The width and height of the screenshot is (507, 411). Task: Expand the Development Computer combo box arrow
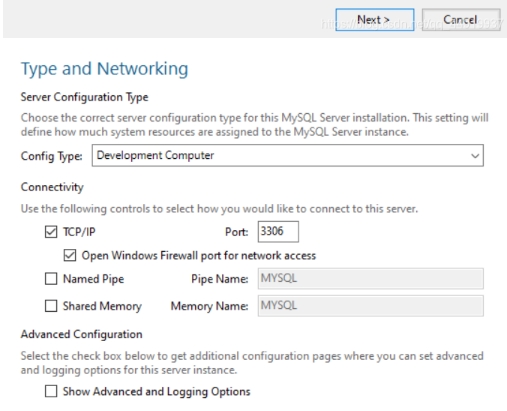pyautogui.click(x=475, y=156)
